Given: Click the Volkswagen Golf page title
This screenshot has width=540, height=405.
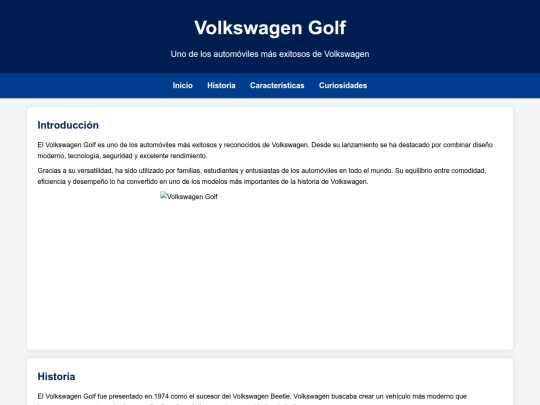Looking at the screenshot, I should (270, 28).
